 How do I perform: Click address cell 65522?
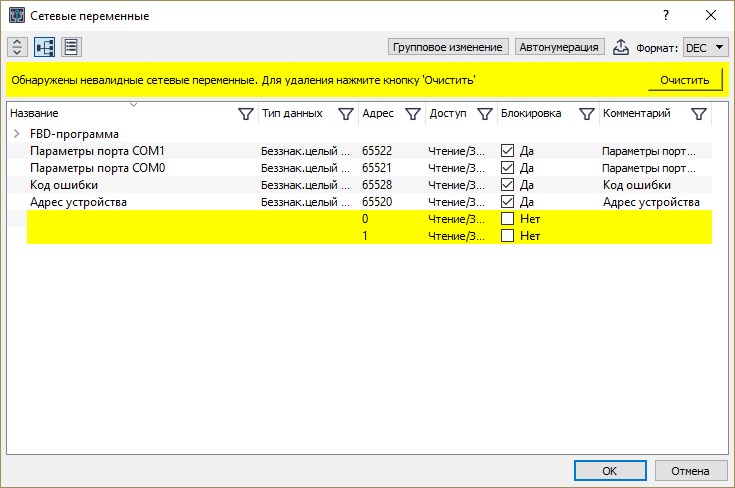point(377,151)
